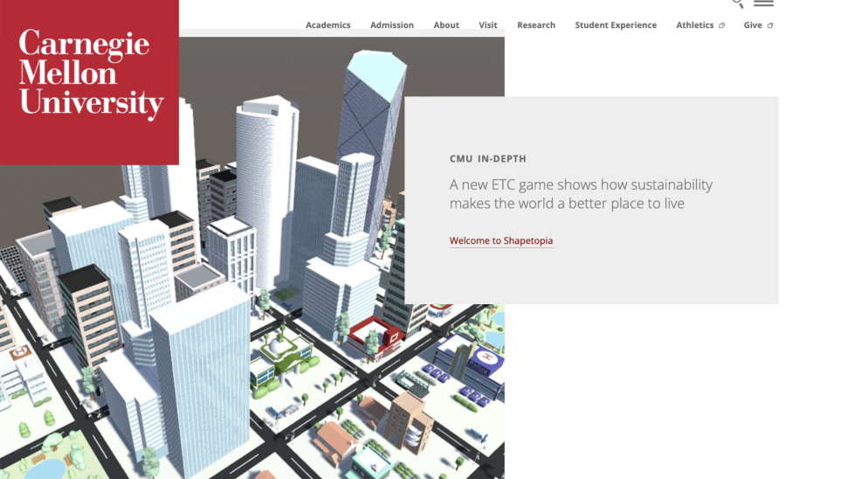Open the Visit page
The image size is (868, 479).
(x=487, y=25)
